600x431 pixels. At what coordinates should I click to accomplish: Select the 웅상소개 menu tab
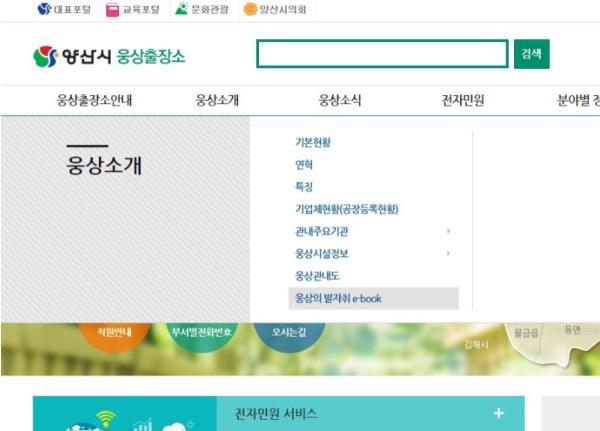(217, 100)
